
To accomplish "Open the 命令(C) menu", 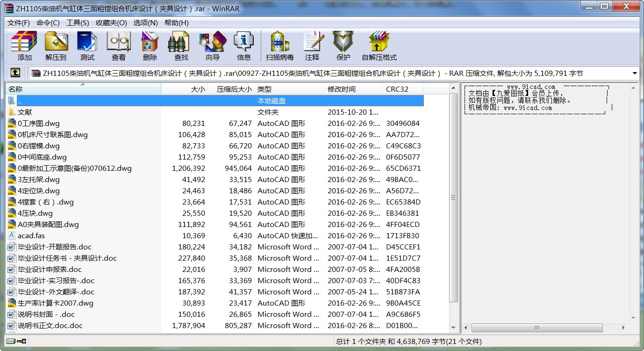I will (x=48, y=22).
